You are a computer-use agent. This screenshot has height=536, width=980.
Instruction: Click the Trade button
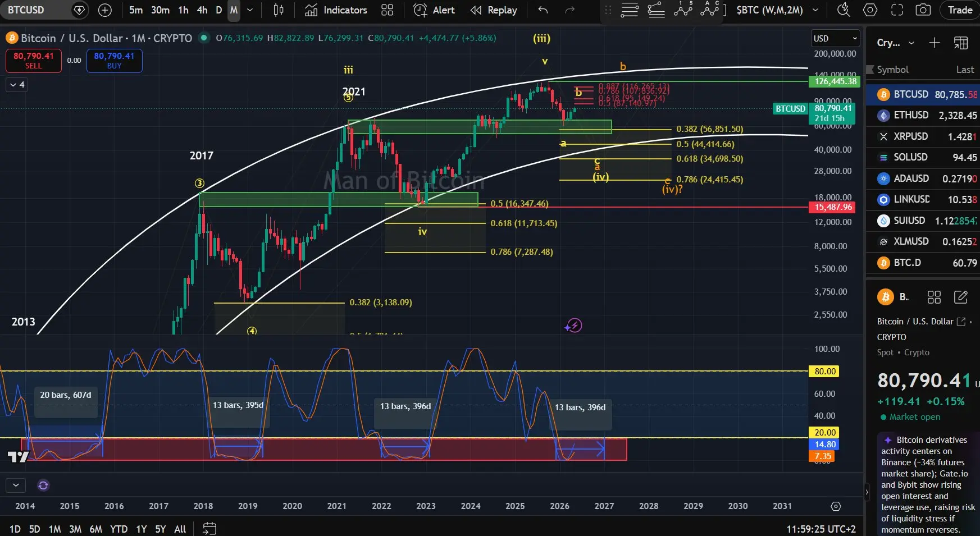point(960,10)
